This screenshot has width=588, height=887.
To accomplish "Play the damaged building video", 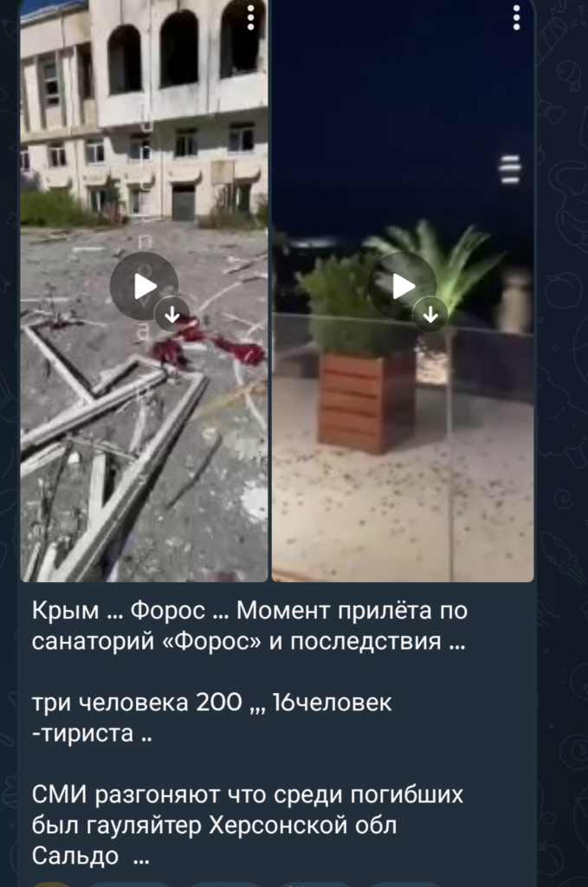I will click(x=144, y=286).
